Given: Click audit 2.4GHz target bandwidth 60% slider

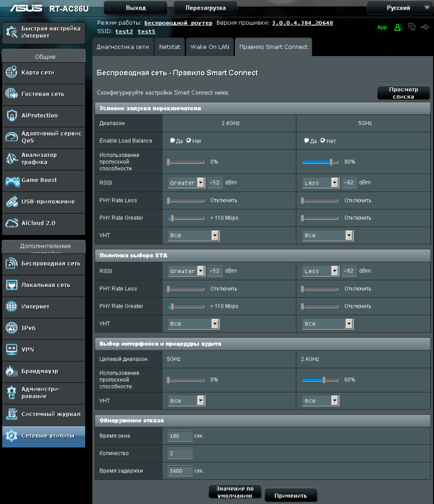Looking at the screenshot, I should tap(320, 380).
